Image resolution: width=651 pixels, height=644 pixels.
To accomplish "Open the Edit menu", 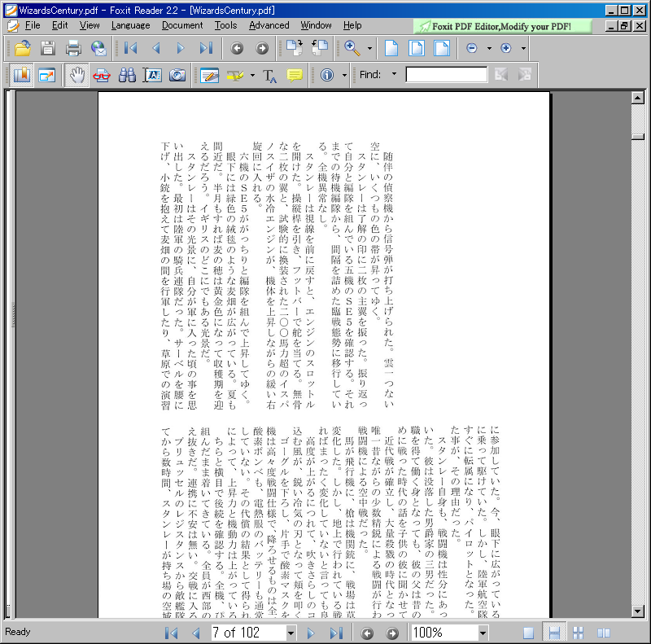I will [x=59, y=26].
